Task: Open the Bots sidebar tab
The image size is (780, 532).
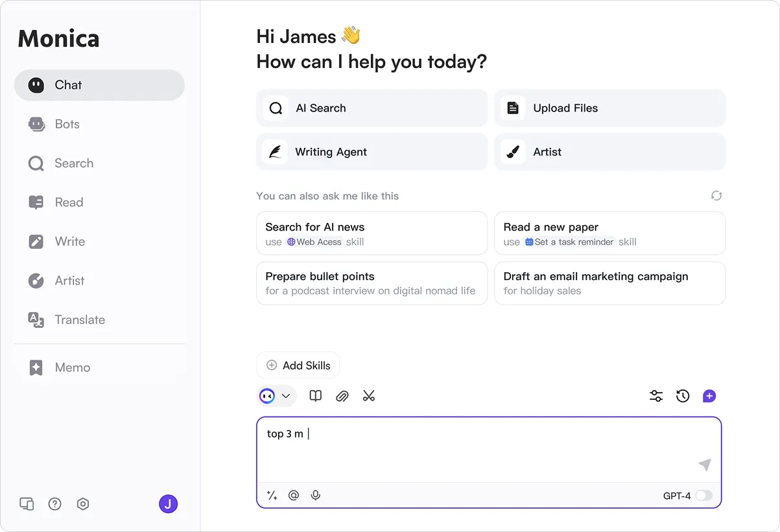Action: click(x=67, y=124)
